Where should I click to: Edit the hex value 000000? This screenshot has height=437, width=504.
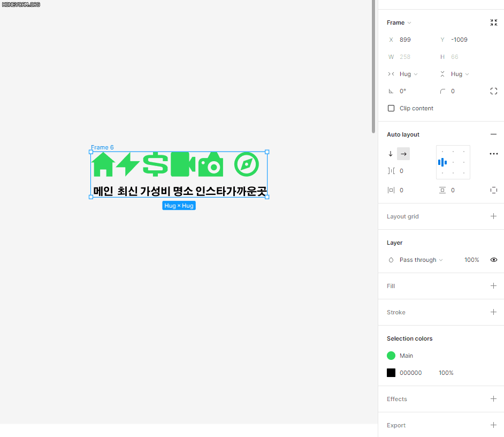[x=410, y=373]
